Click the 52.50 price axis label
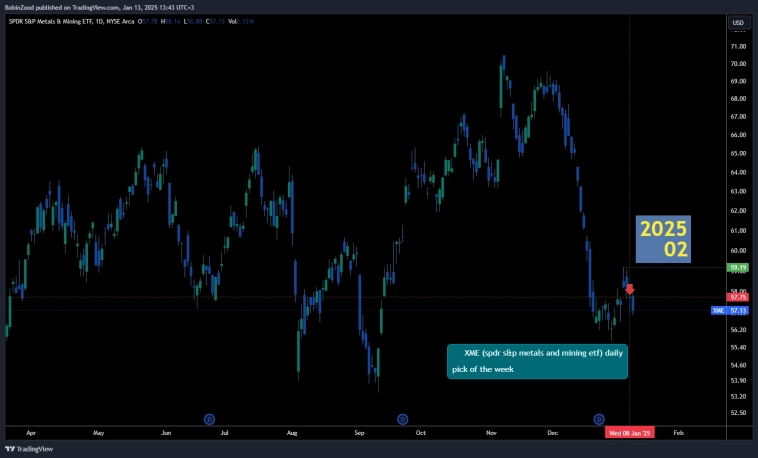 pos(738,413)
